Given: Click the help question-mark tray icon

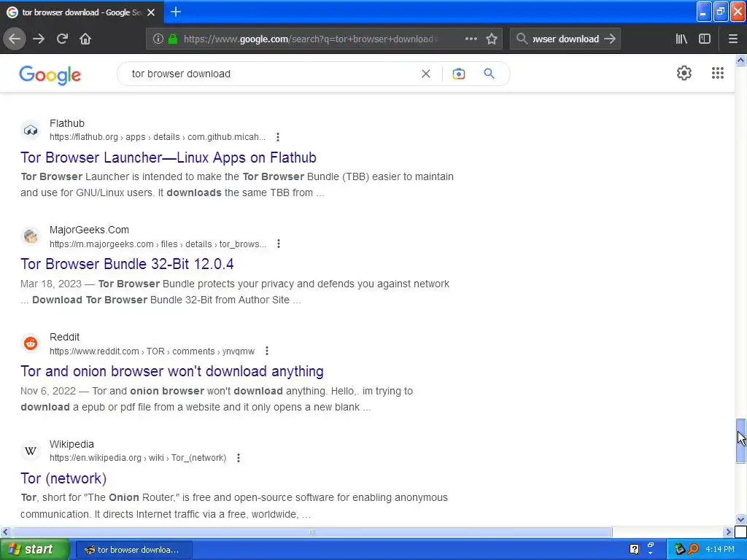Looking at the screenshot, I should [634, 550].
